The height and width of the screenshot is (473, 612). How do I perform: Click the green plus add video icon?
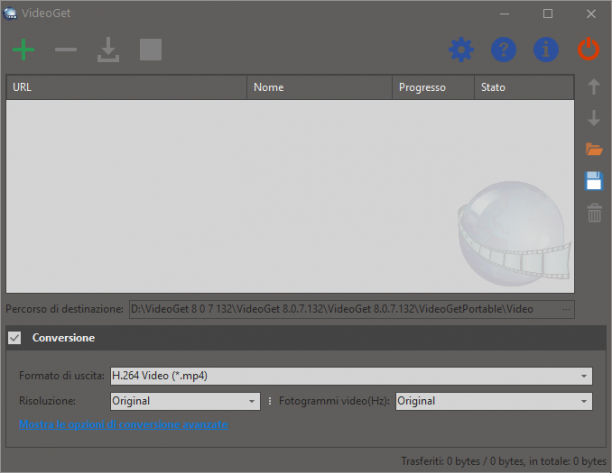point(23,50)
